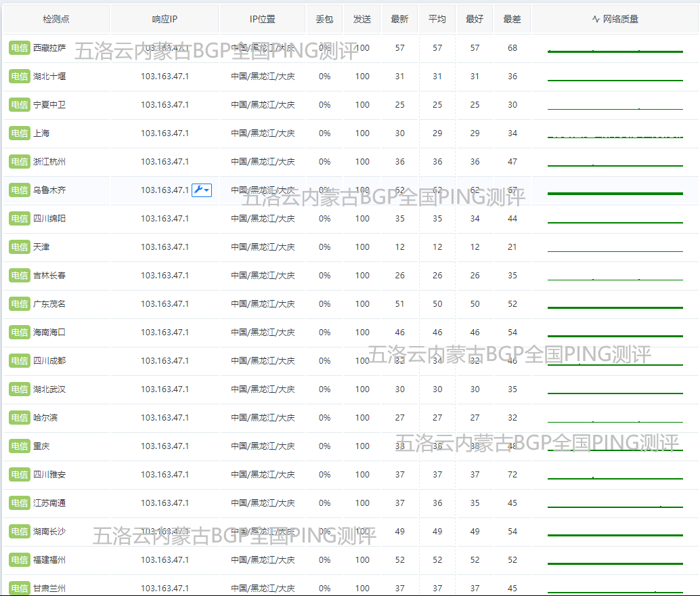Click the IP location cell for 四川雅安
The image size is (700, 596).
pos(263,475)
